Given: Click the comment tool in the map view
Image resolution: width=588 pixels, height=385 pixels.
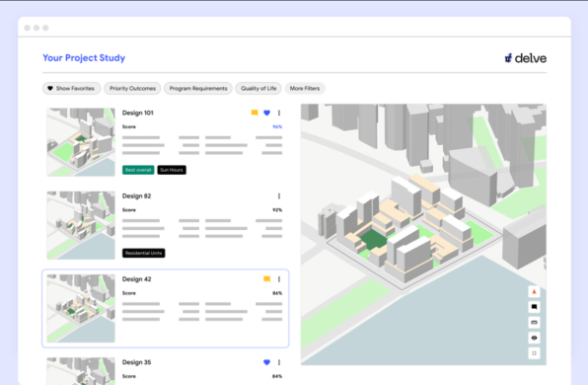Looking at the screenshot, I should [534, 307].
